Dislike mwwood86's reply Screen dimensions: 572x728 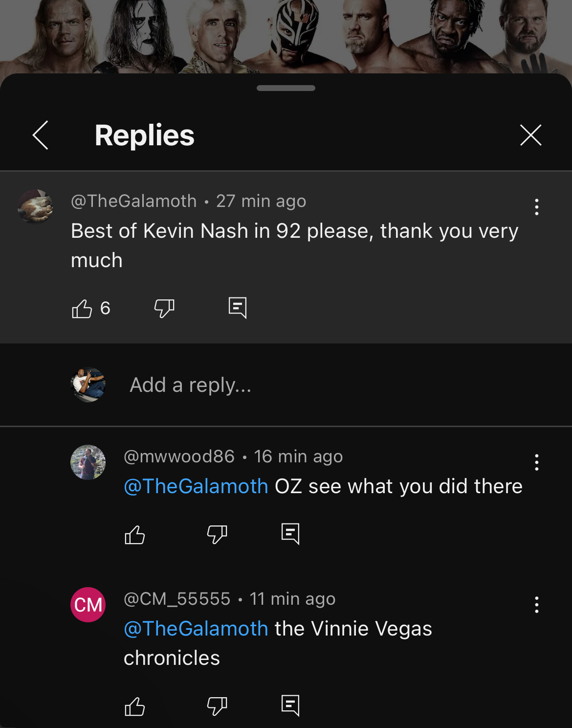217,535
